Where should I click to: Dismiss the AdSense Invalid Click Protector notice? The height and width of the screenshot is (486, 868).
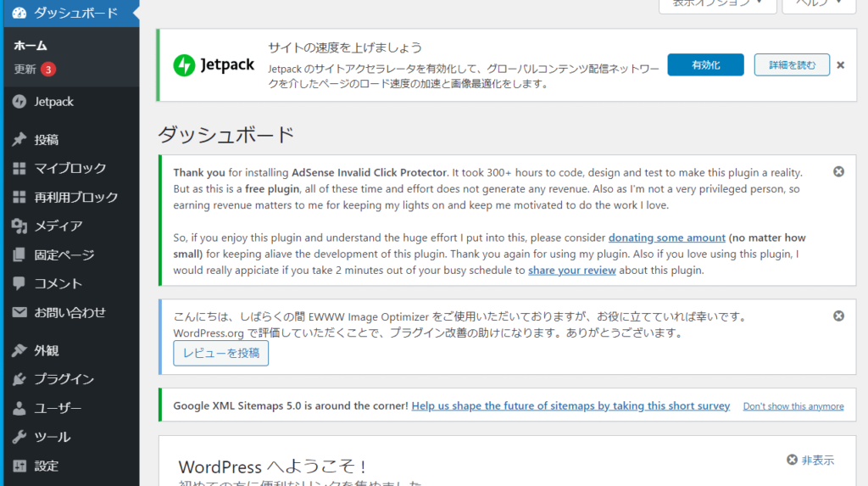coord(838,172)
